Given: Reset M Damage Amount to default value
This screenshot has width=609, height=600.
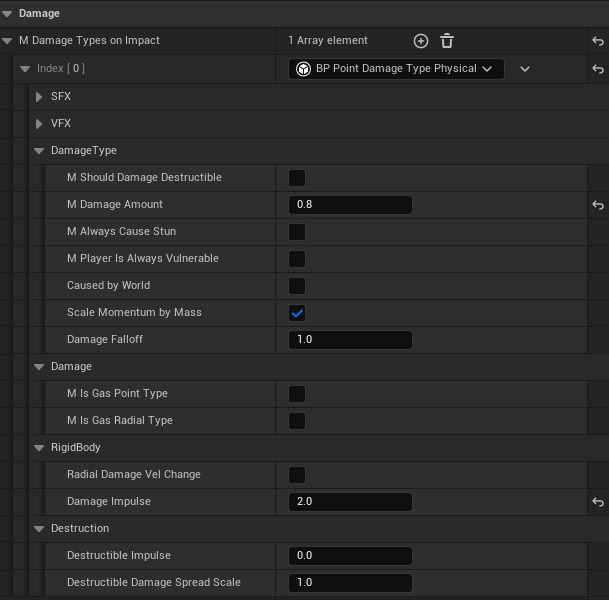Looking at the screenshot, I should (x=598, y=205).
